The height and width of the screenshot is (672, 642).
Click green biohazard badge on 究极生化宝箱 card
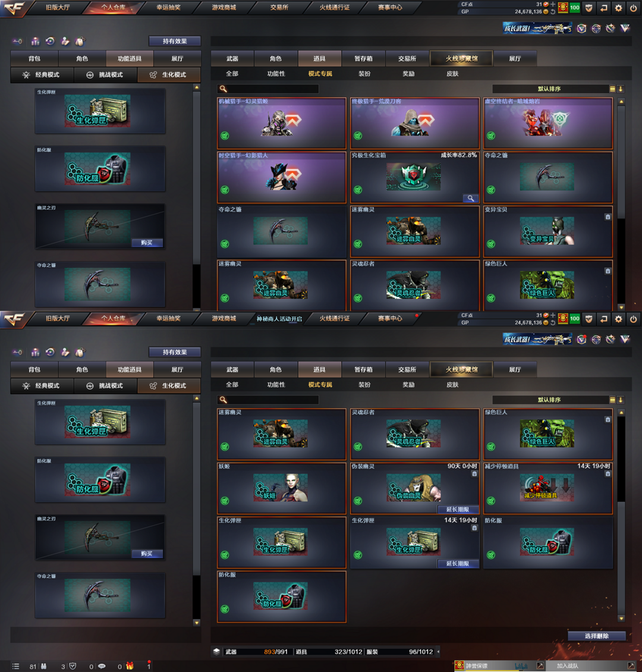[x=358, y=190]
